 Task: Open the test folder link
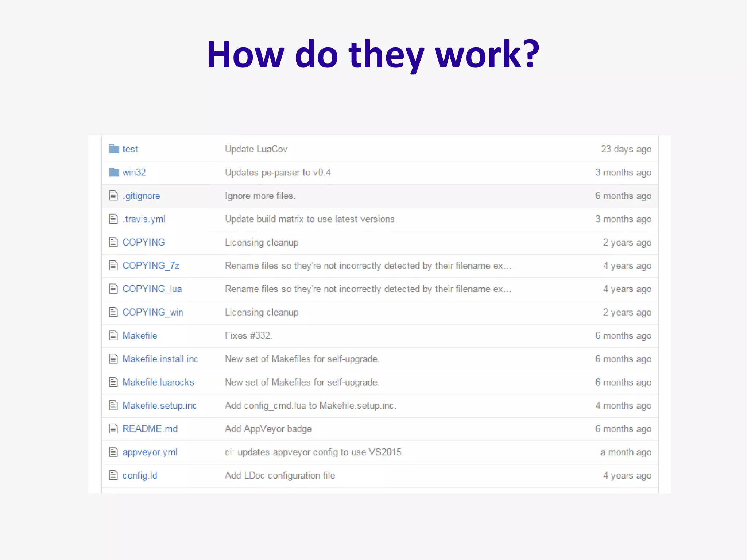130,149
